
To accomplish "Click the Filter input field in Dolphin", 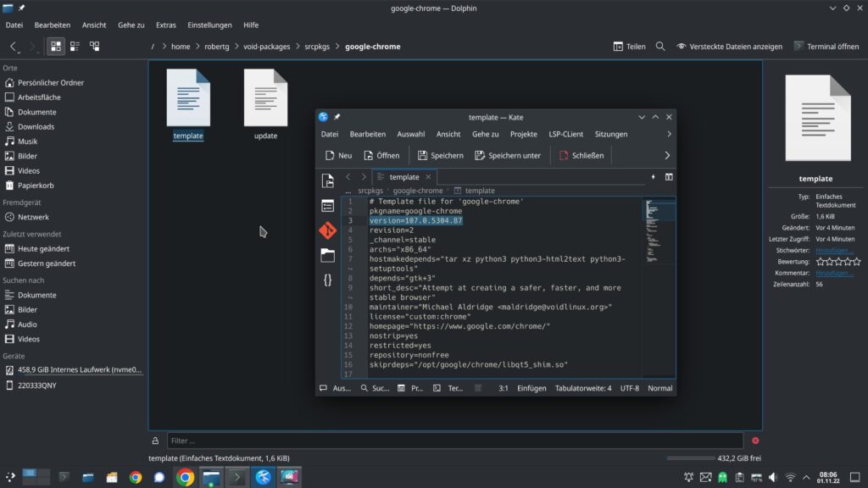I will (455, 441).
